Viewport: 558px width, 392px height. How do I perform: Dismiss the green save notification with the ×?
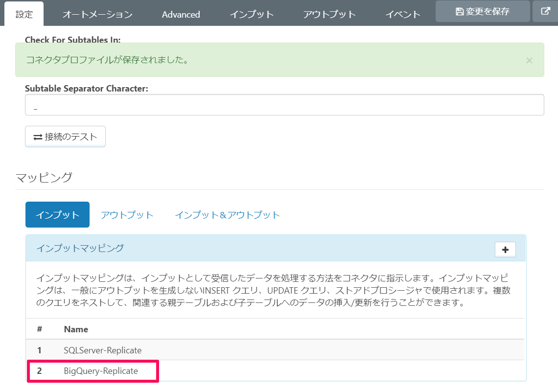click(529, 60)
